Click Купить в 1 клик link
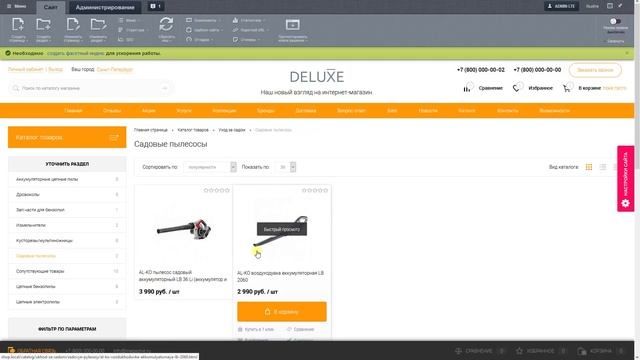 (x=256, y=329)
